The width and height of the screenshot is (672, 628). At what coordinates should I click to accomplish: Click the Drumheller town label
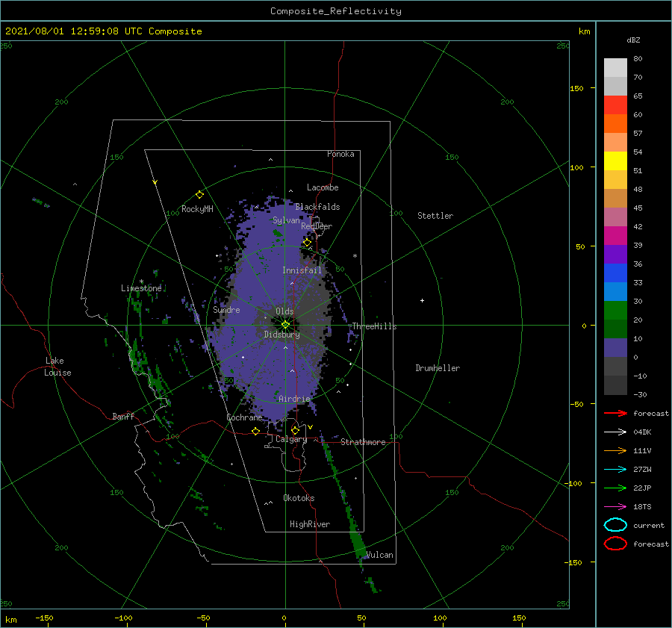[438, 368]
